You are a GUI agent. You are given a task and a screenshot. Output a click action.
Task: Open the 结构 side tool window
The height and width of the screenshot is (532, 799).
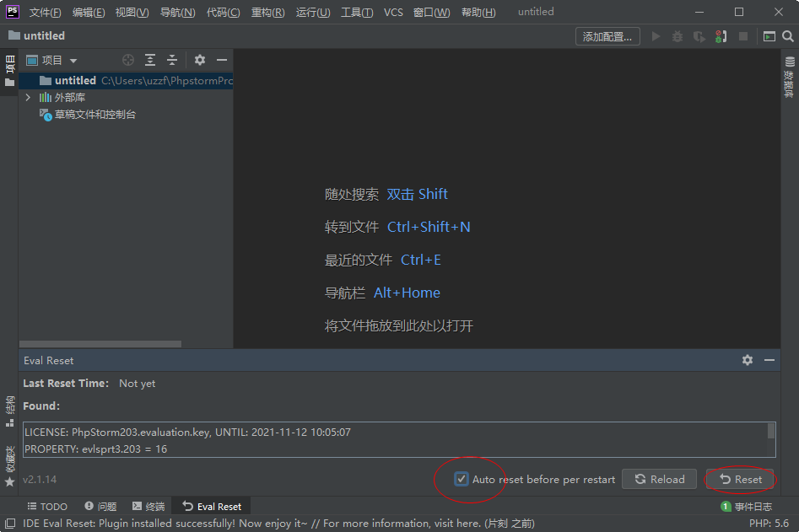(x=9, y=411)
